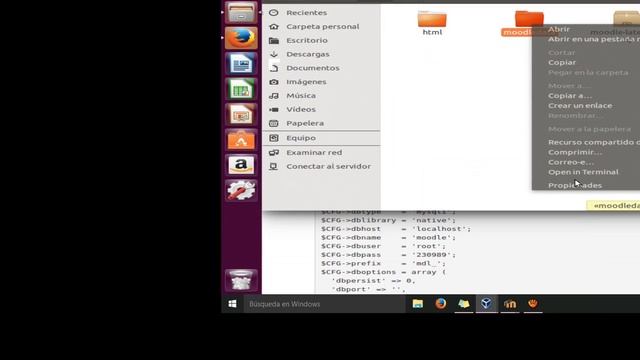Click the Imágenes camera icon
The image size is (640, 360).
click(x=273, y=82)
